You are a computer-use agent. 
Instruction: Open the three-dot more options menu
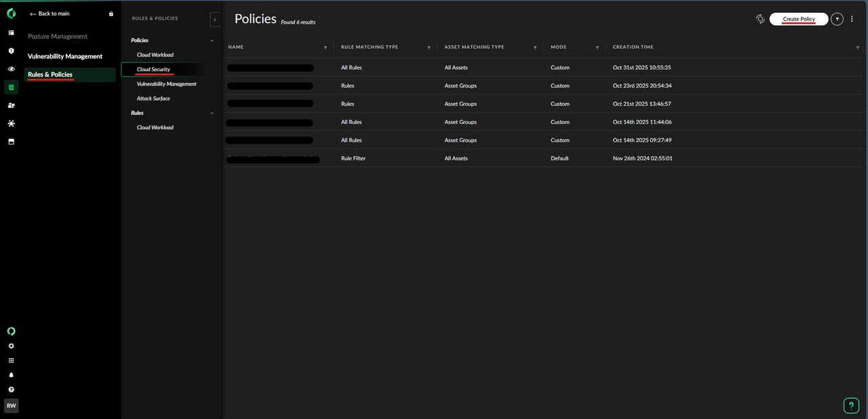[x=852, y=19]
